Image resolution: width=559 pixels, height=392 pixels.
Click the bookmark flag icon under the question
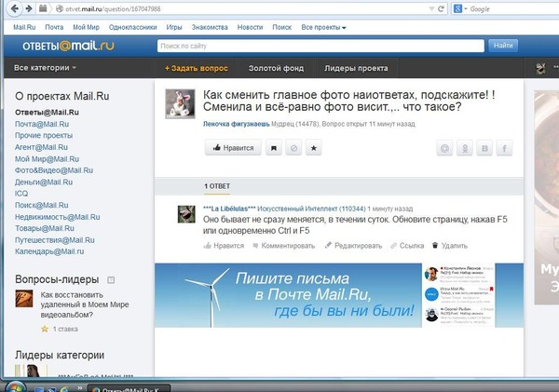click(x=274, y=148)
